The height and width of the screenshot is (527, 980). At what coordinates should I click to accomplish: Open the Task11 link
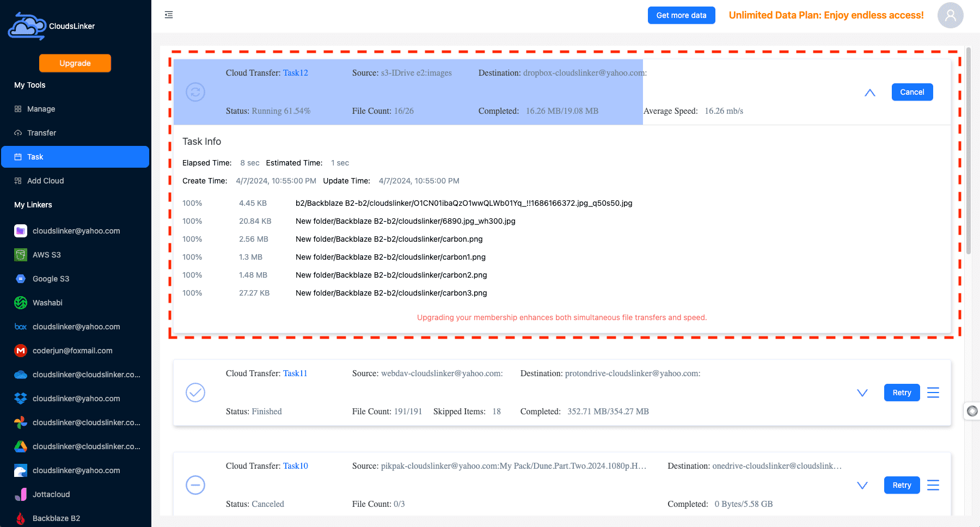pos(295,373)
